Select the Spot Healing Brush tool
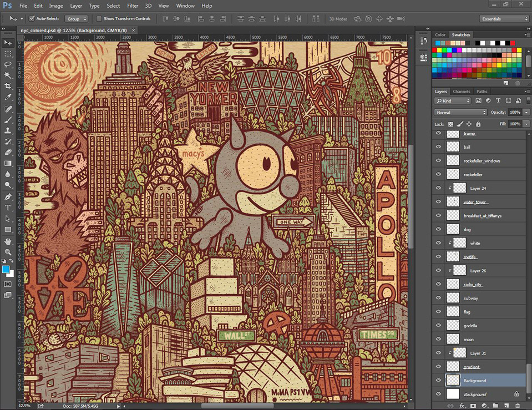 point(7,109)
